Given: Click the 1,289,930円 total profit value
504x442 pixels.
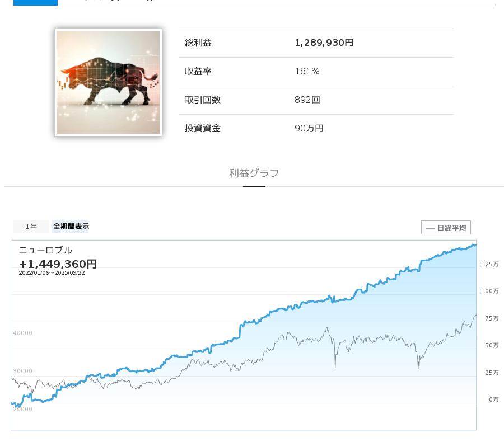Looking at the screenshot, I should [x=324, y=43].
